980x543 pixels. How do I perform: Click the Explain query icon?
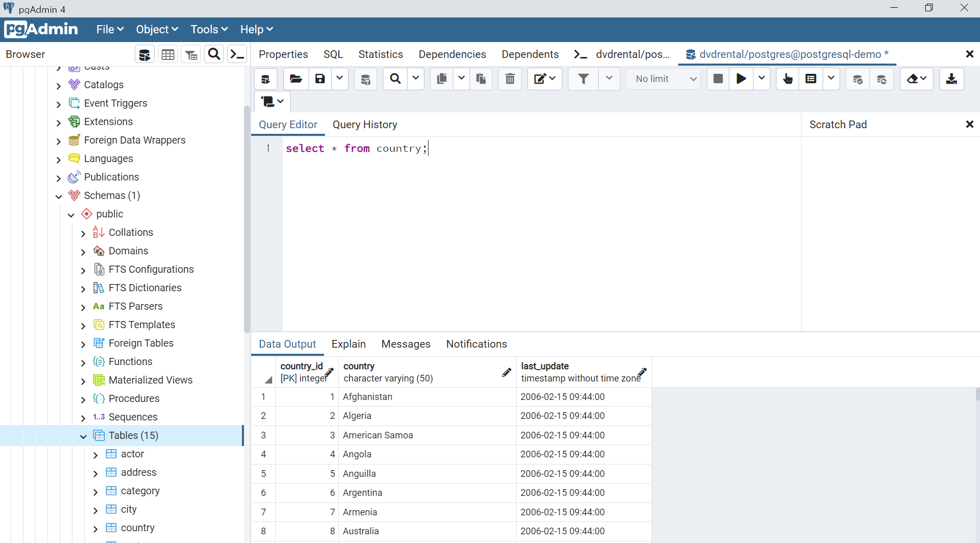pos(788,79)
